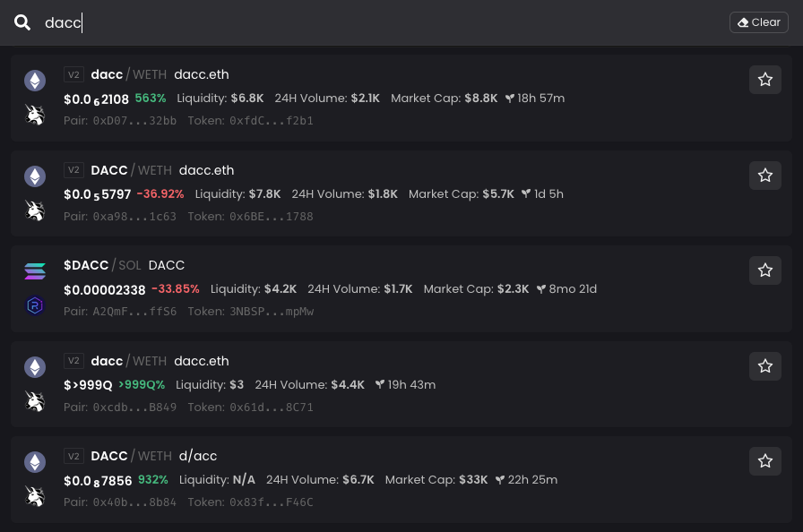803x532 pixels.
Task: Click Uniswap icon on the 19h 43m pair
Action: click(x=35, y=401)
